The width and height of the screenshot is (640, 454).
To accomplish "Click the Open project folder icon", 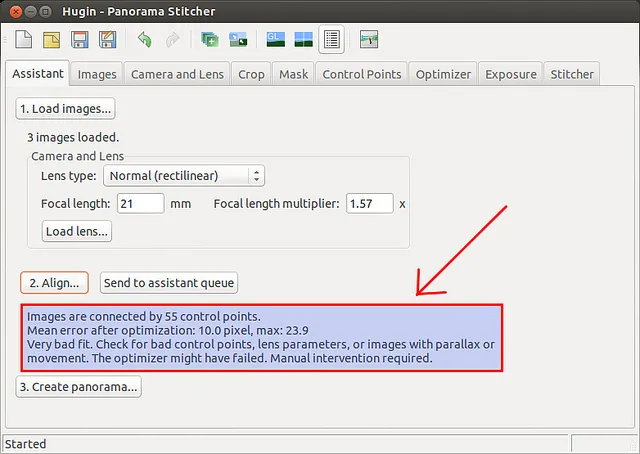I will tap(51, 40).
